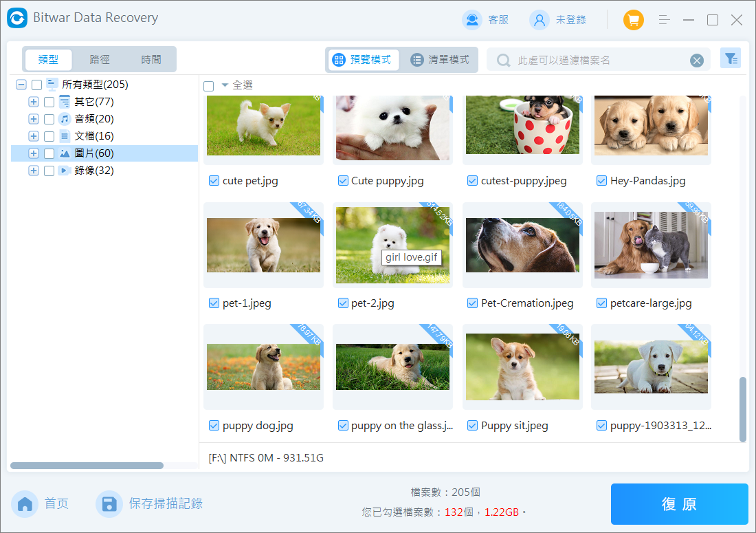This screenshot has width=756, height=533.
Task: Select the Pet-Cremation.jpeg thumbnail image
Action: coord(522,245)
